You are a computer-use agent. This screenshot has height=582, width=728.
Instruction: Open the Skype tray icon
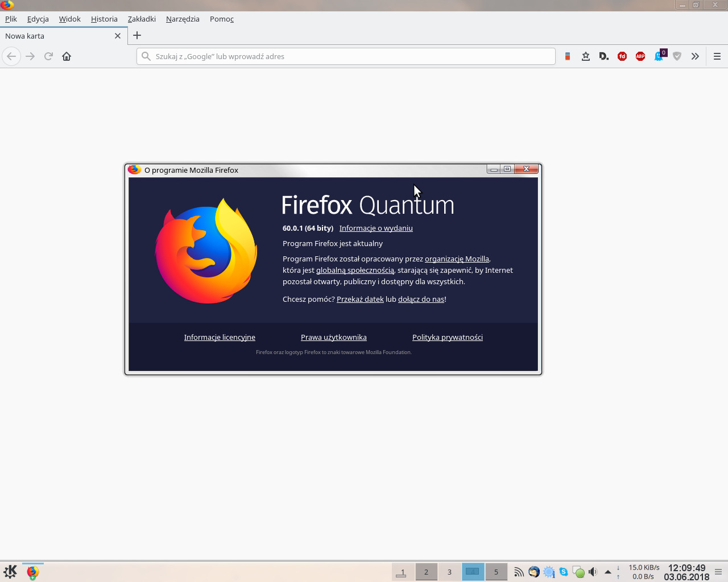coord(564,572)
